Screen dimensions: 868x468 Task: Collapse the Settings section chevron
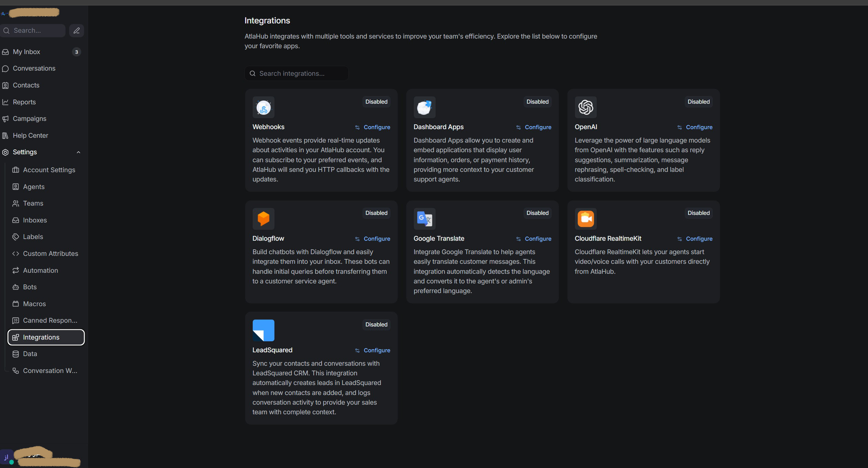79,152
